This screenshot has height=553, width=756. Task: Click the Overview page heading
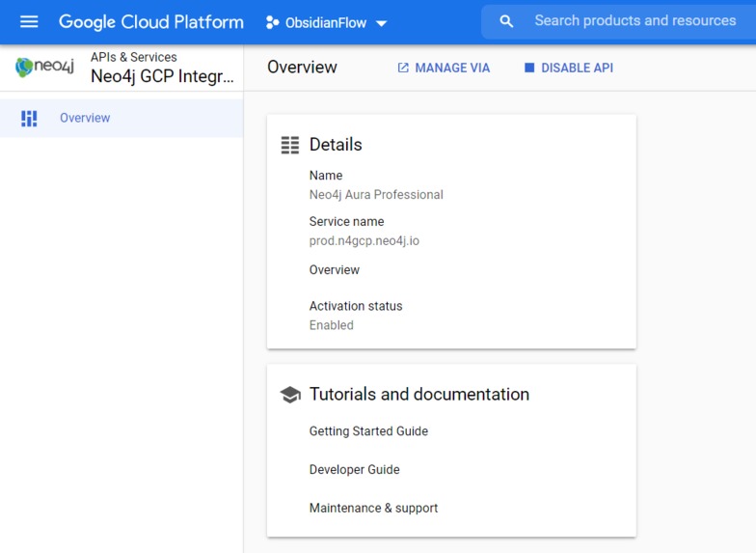click(302, 68)
